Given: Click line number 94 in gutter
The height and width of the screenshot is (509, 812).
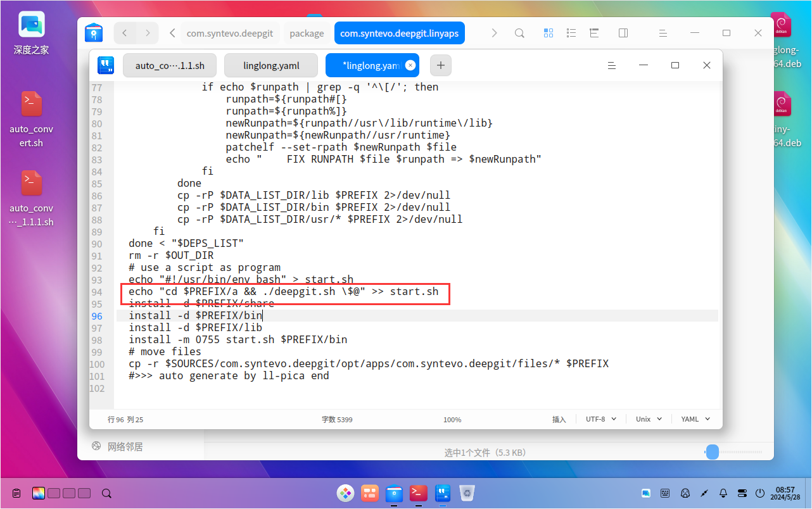Looking at the screenshot, I should pyautogui.click(x=96, y=292).
